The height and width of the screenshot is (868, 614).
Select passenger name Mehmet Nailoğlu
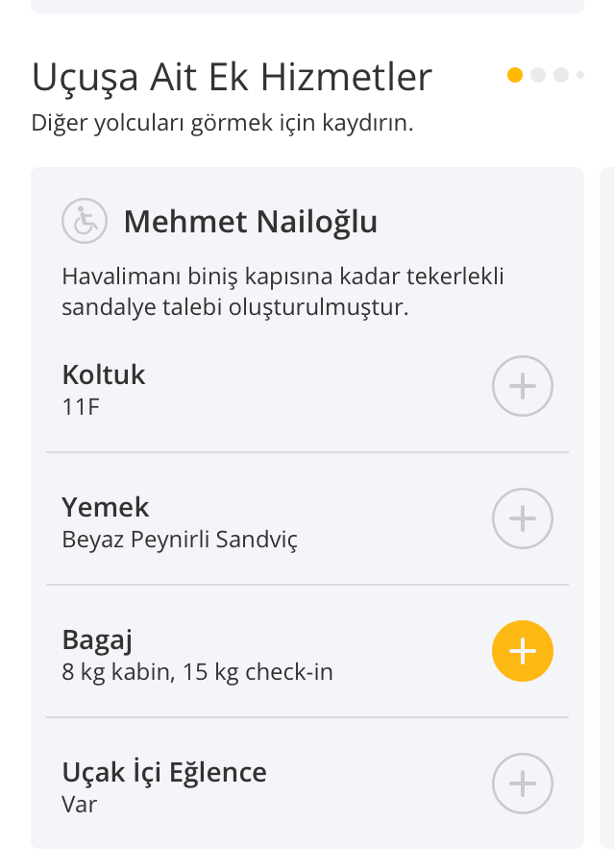[x=251, y=222]
